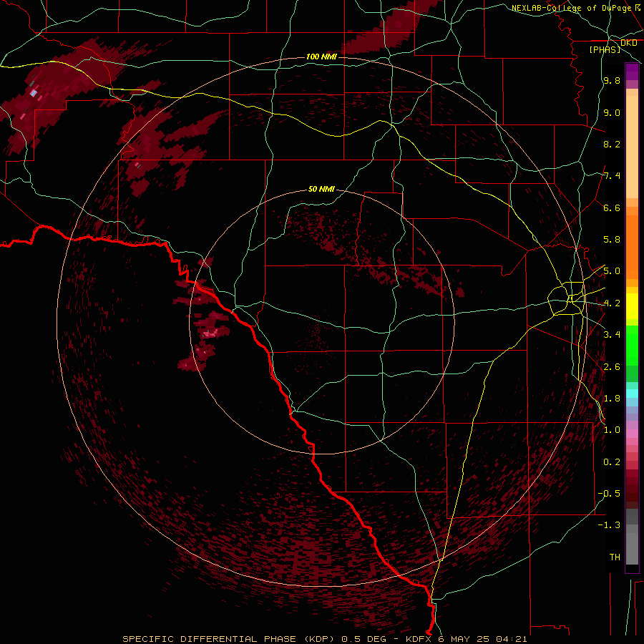Viewport: 644px width, 644px height.
Task: Click the yellow segment of the color bar
Action: (x=632, y=306)
